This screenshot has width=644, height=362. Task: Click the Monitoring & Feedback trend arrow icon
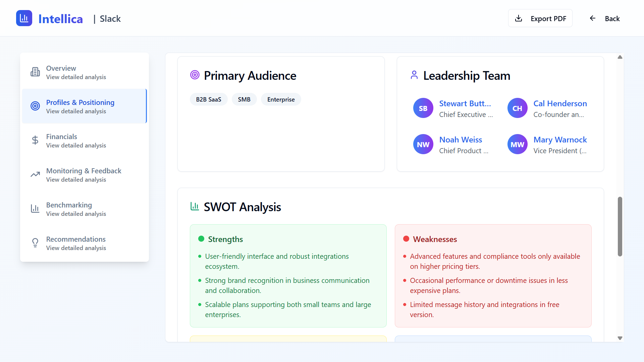tap(35, 175)
